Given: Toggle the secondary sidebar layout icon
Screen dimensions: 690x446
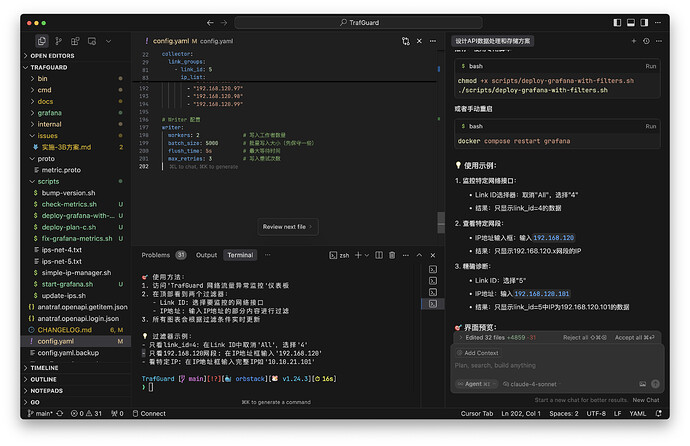Looking at the screenshot, I should point(644,22).
